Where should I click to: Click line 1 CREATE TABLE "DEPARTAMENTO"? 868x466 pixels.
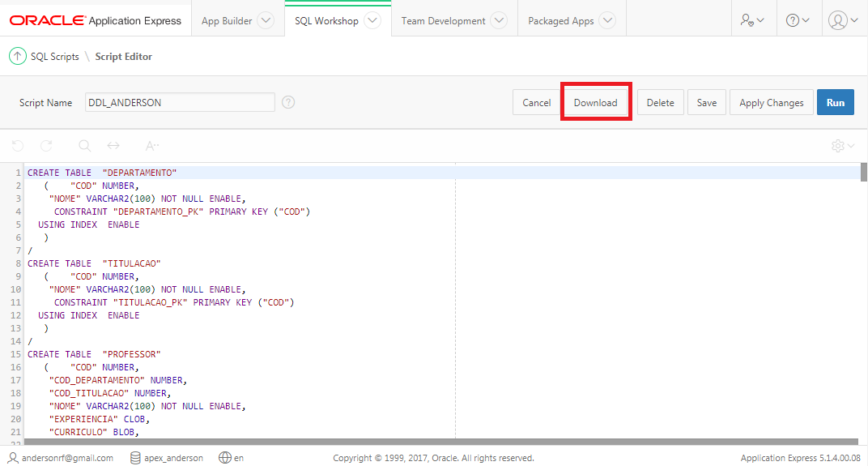(x=102, y=173)
